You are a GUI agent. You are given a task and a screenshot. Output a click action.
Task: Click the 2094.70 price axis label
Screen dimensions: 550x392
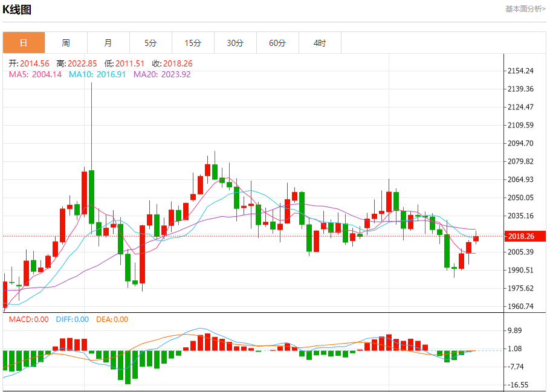click(x=520, y=143)
